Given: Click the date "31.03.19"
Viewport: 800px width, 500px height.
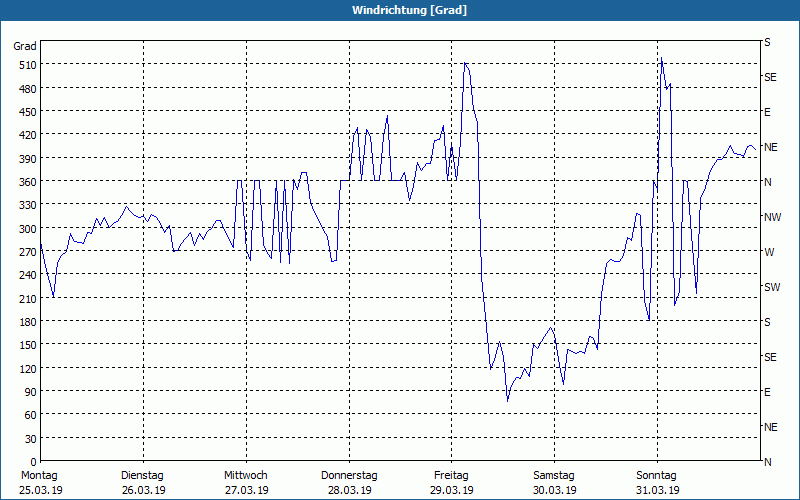Looking at the screenshot, I should [657, 491].
